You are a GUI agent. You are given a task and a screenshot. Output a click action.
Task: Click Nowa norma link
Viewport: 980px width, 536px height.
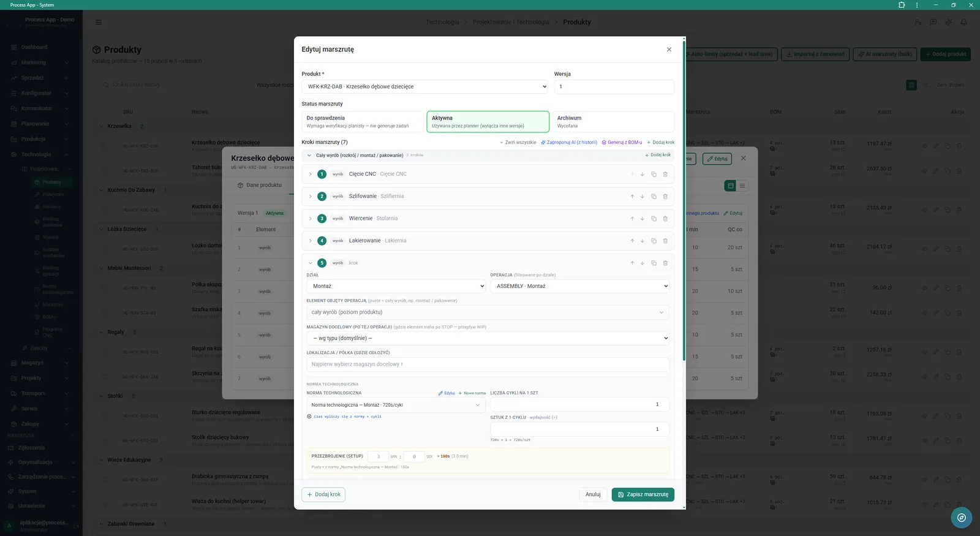click(x=472, y=393)
